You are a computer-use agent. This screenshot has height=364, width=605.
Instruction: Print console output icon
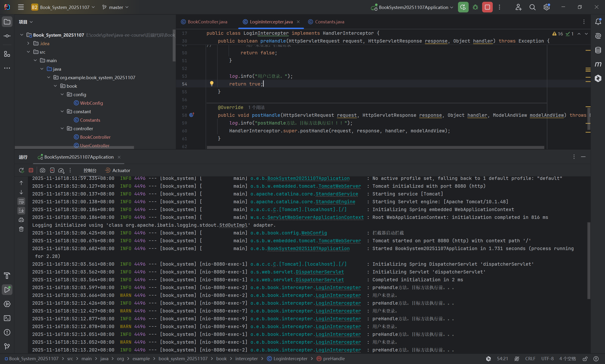[x=21, y=220]
